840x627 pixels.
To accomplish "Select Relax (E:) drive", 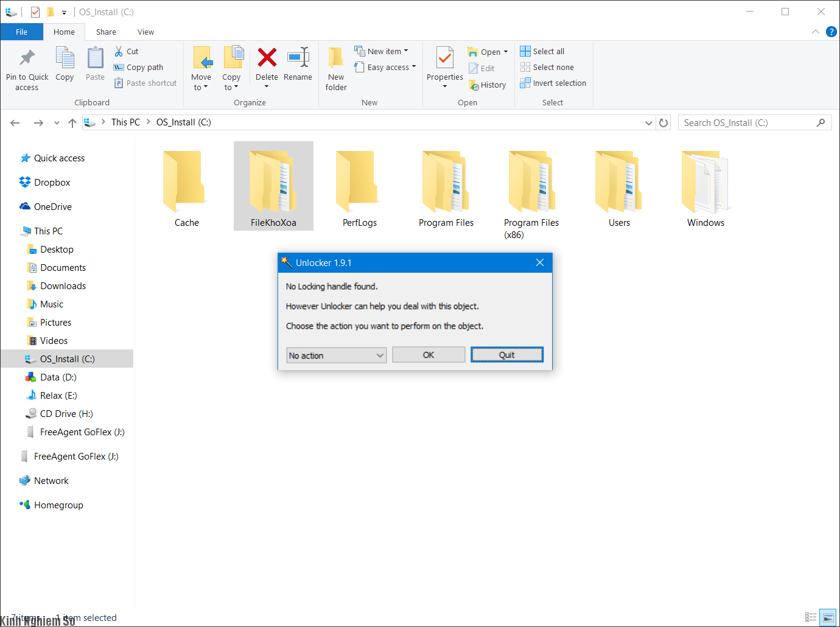I will point(58,396).
